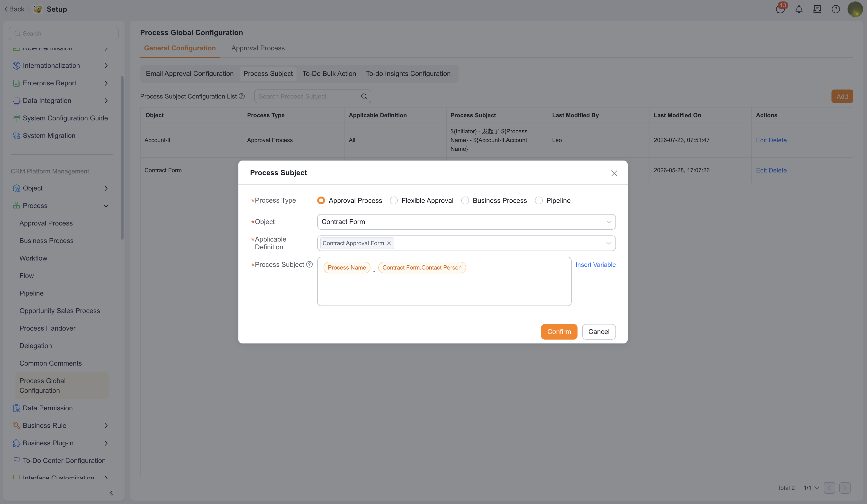Click the help icon next to Process Subject Configuration List
The image size is (867, 504).
242,96
